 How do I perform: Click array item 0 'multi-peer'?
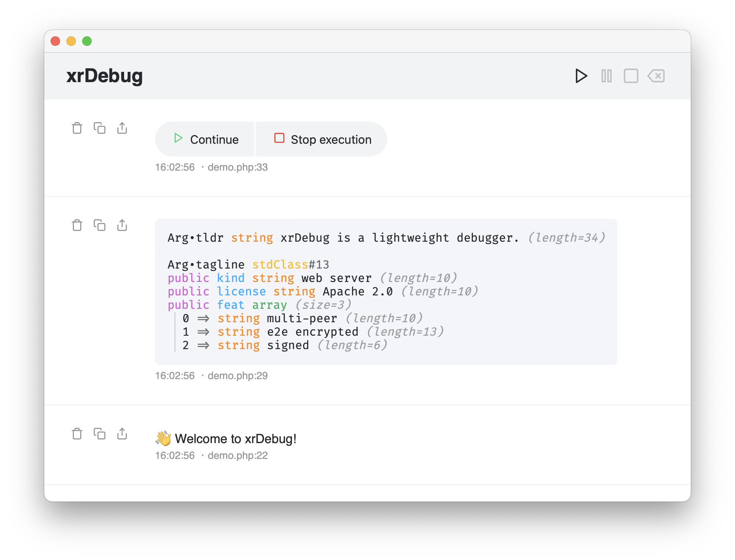[x=302, y=318]
